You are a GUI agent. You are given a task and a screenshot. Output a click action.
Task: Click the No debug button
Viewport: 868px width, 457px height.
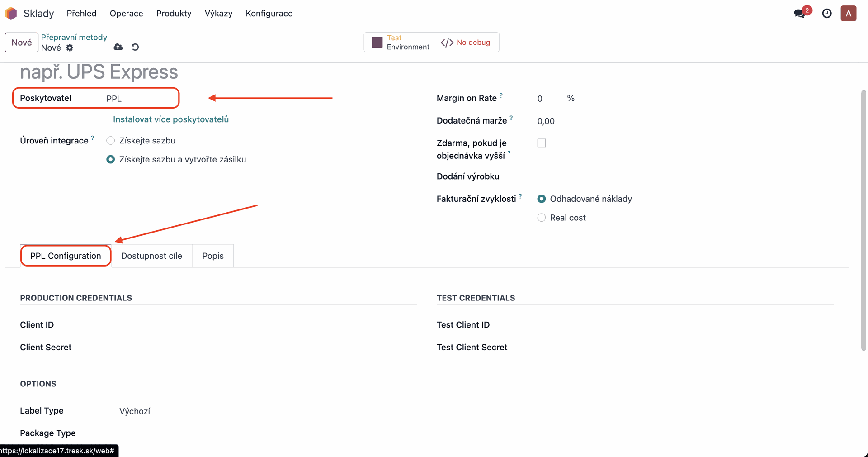(467, 43)
